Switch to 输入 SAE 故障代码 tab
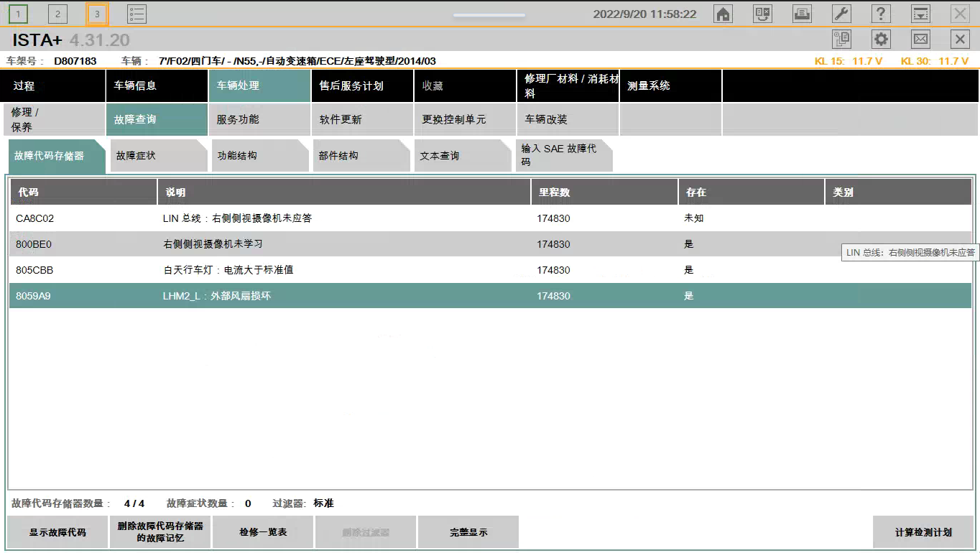Screen dimensions: 980x553 tap(564, 155)
